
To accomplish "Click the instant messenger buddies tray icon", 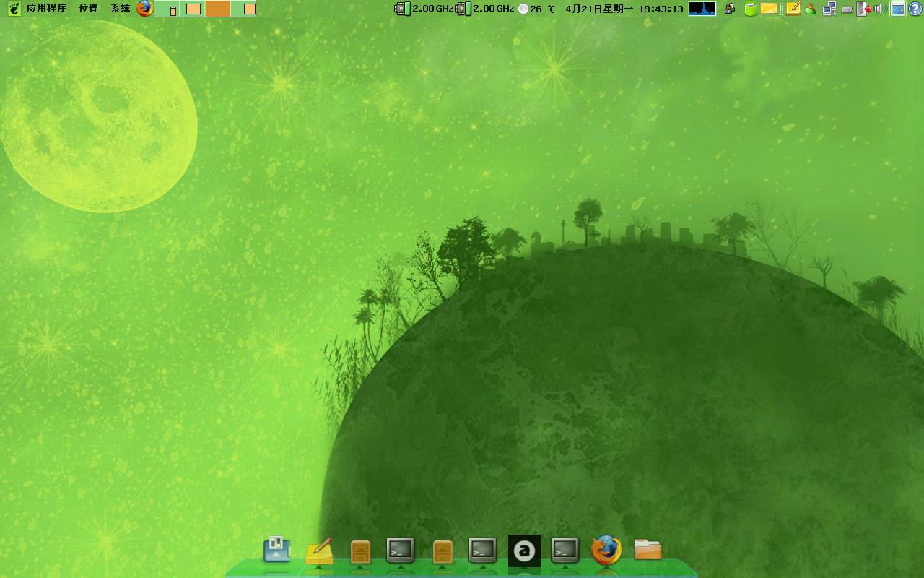I will tap(730, 9).
